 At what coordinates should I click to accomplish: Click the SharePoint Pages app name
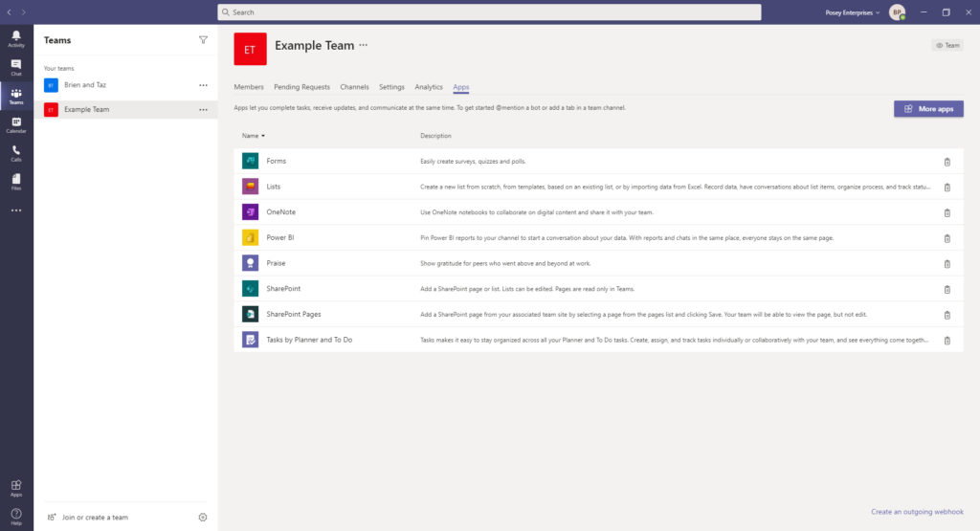click(x=294, y=314)
